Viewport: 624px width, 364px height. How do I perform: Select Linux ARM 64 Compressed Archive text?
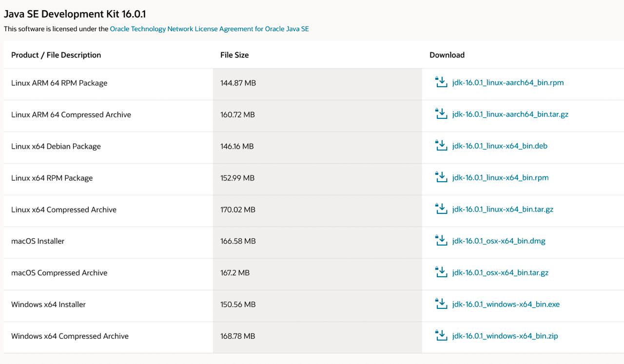[71, 115]
